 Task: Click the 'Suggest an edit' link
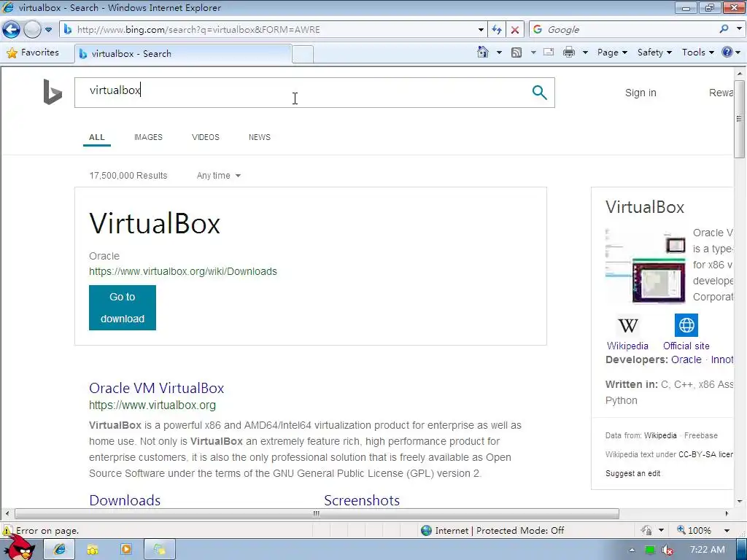[x=632, y=473]
